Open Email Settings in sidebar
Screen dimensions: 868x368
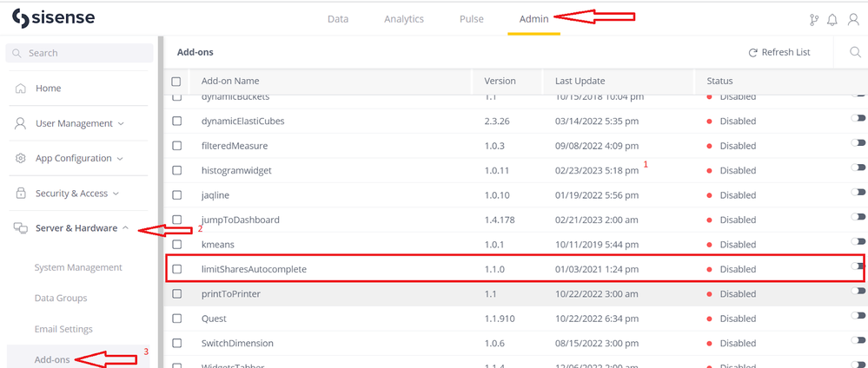point(63,329)
